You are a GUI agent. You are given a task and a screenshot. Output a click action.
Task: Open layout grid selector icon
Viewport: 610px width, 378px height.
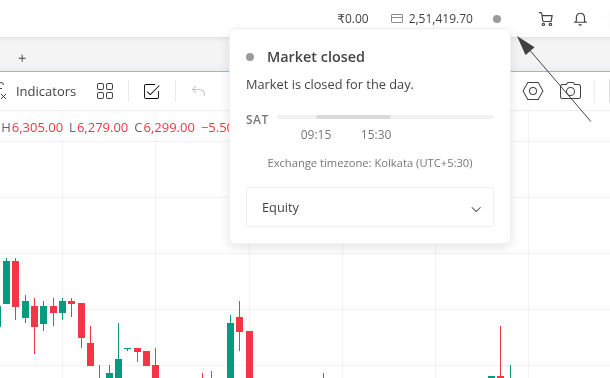(105, 91)
